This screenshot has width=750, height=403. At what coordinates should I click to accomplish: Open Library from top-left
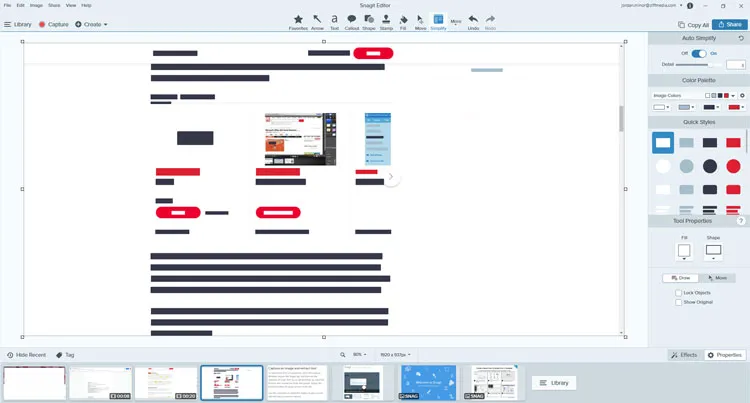point(18,24)
